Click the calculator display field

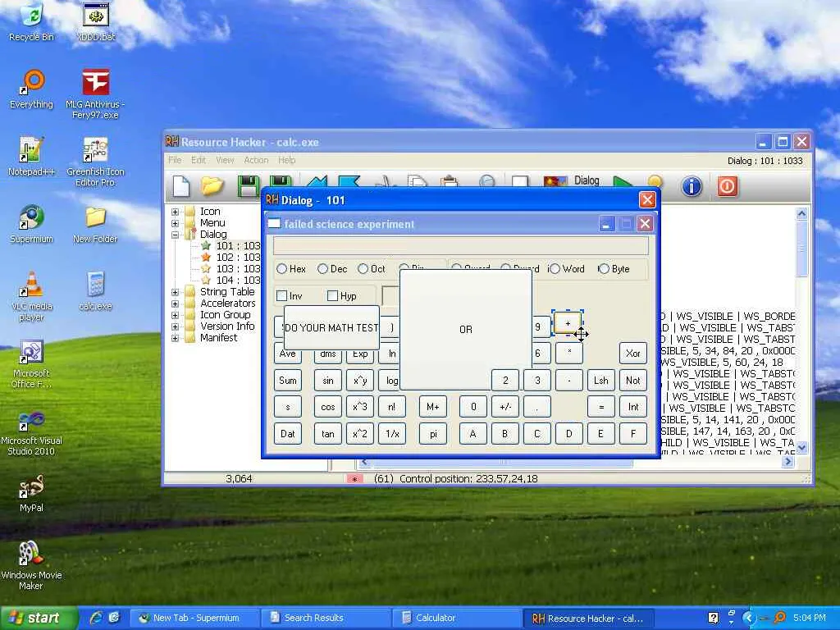(x=461, y=246)
